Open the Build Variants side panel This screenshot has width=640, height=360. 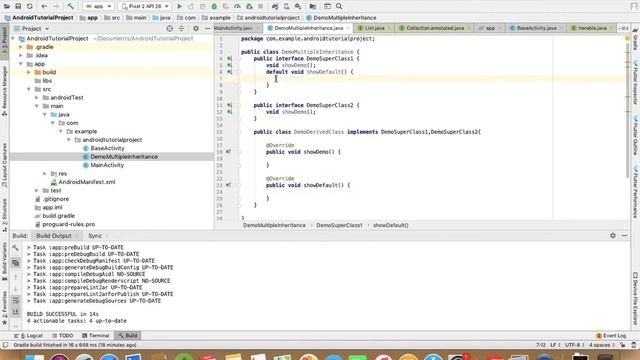tap(4, 261)
